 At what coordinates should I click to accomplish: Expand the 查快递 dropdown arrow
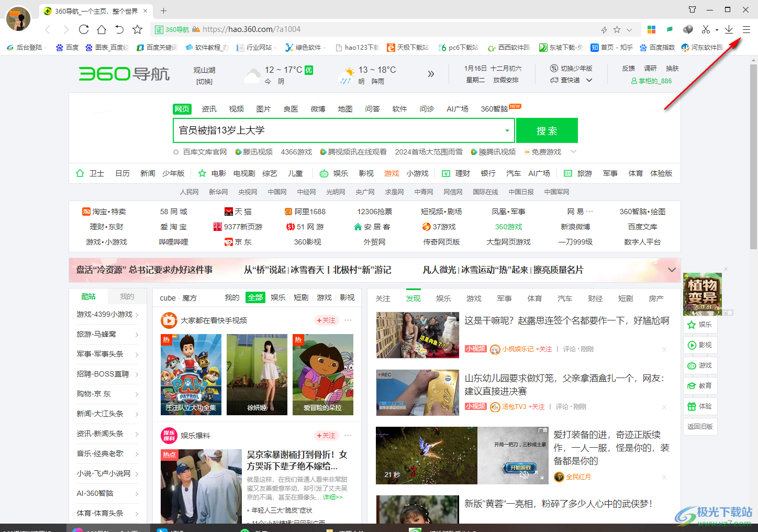point(589,80)
